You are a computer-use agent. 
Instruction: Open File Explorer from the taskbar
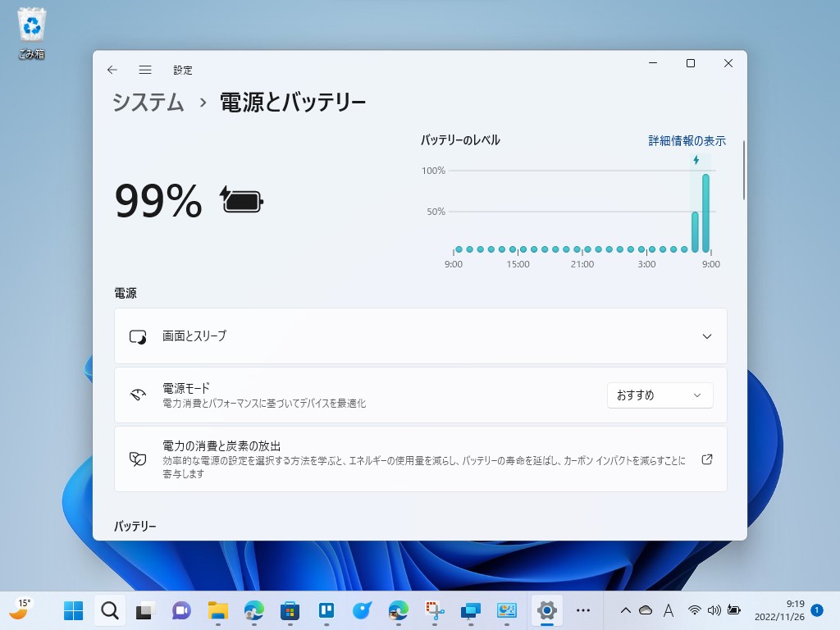pyautogui.click(x=217, y=610)
